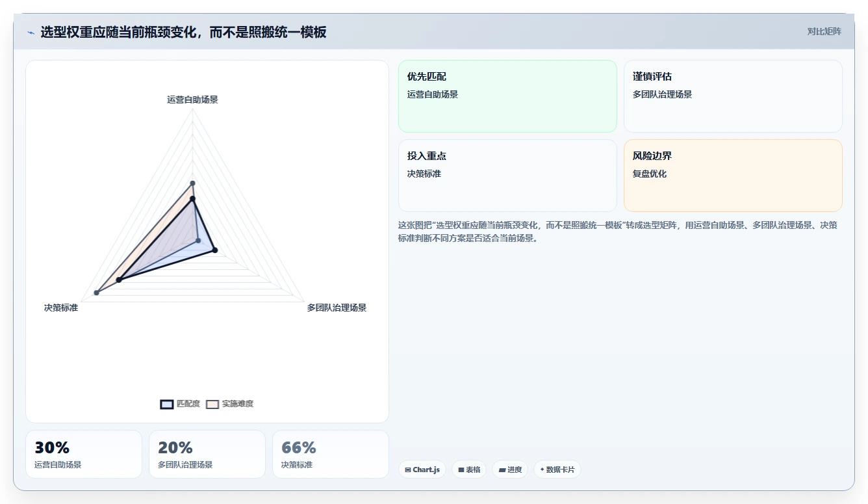The image size is (868, 504).
Task: Click the 决策标准 radar axis label
Action: [x=61, y=308]
